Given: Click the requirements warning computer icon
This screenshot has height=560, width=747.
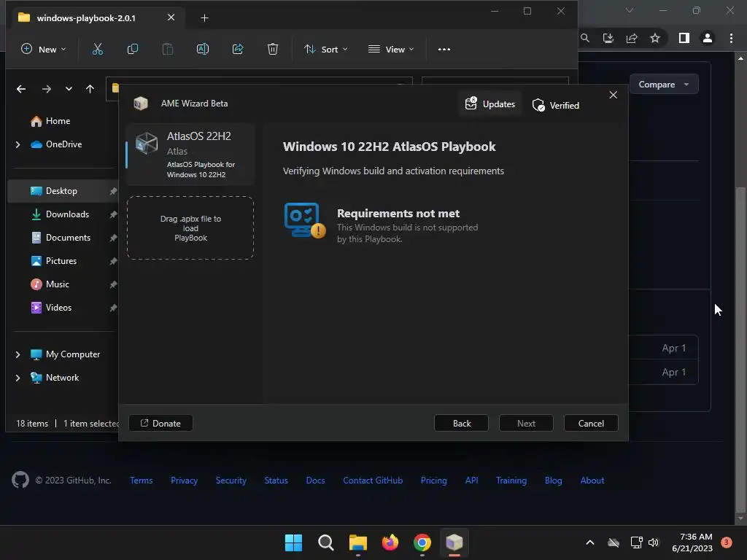Looking at the screenshot, I should (x=305, y=220).
